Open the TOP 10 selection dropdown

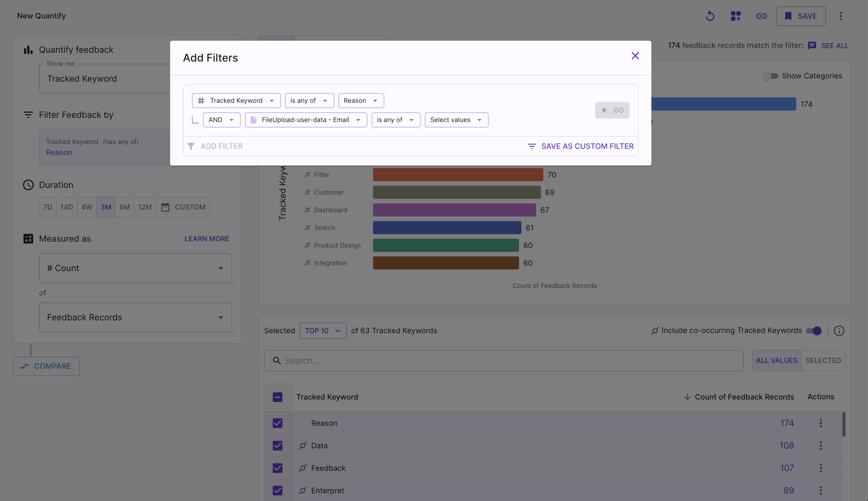322,331
